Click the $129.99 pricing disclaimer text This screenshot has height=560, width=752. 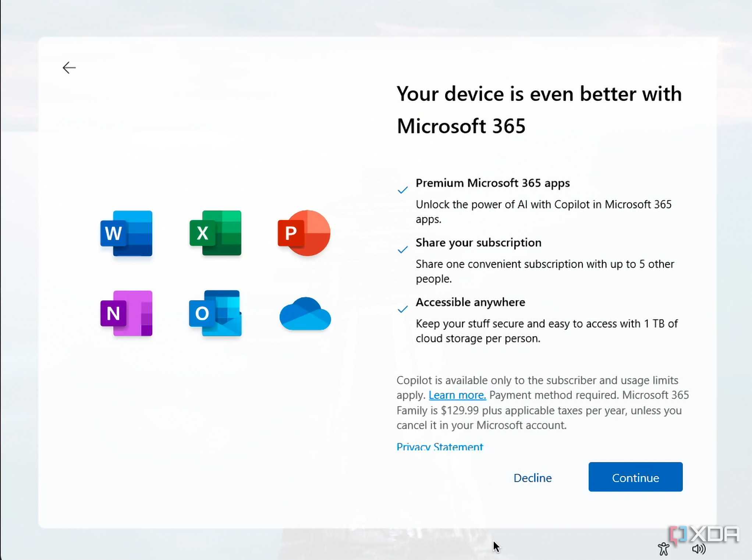click(x=543, y=403)
